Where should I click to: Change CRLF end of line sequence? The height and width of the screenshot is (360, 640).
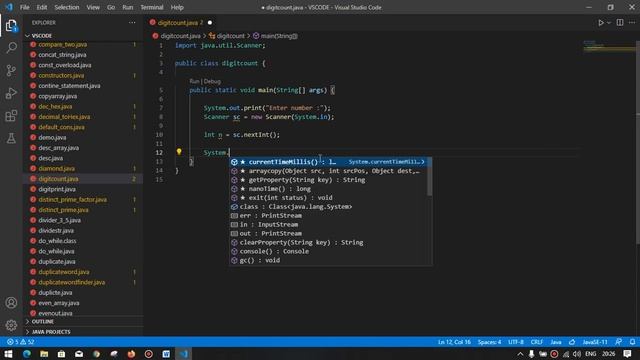click(x=537, y=342)
